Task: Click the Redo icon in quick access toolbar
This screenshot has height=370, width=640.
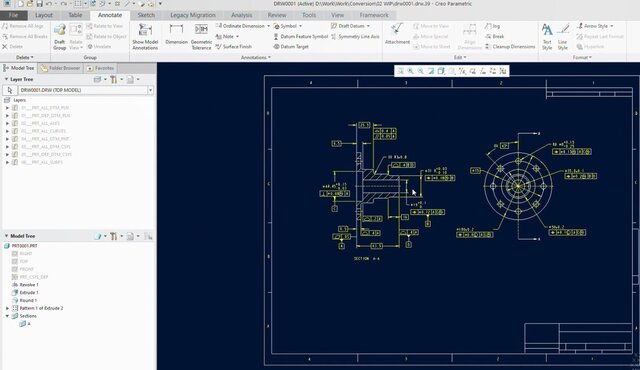Action: click(x=63, y=4)
